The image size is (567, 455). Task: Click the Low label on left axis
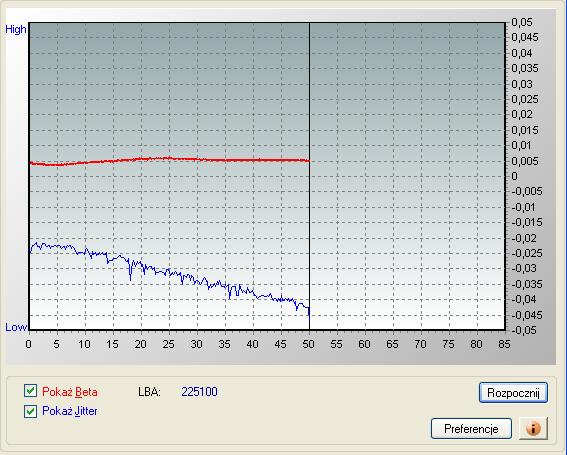click(16, 327)
